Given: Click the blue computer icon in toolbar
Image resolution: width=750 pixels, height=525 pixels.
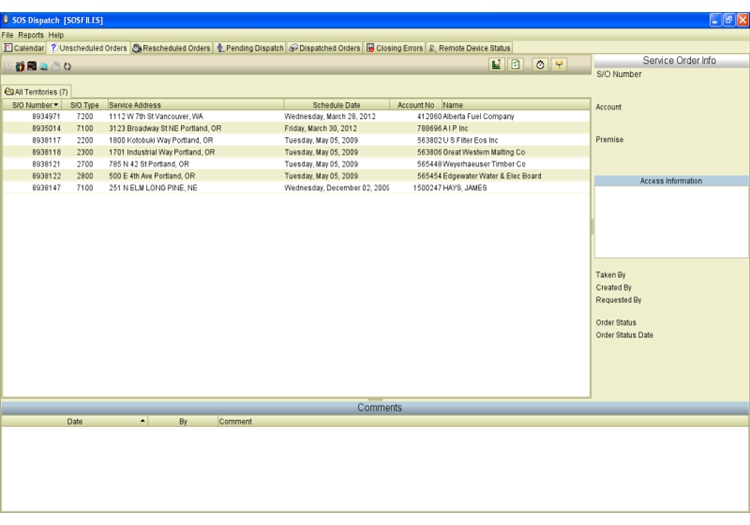Looking at the screenshot, I should pyautogui.click(x=44, y=66).
